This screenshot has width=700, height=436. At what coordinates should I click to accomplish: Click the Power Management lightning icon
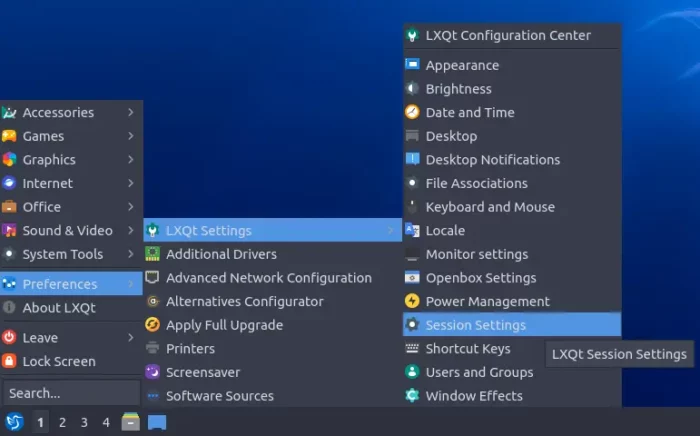412,301
